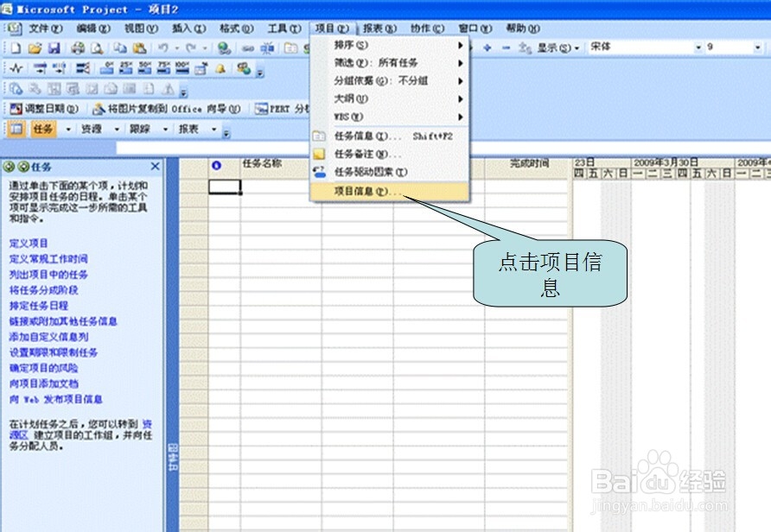Click the Add Progress Line icon
Viewport: 771px width, 532px height.
coord(83,68)
